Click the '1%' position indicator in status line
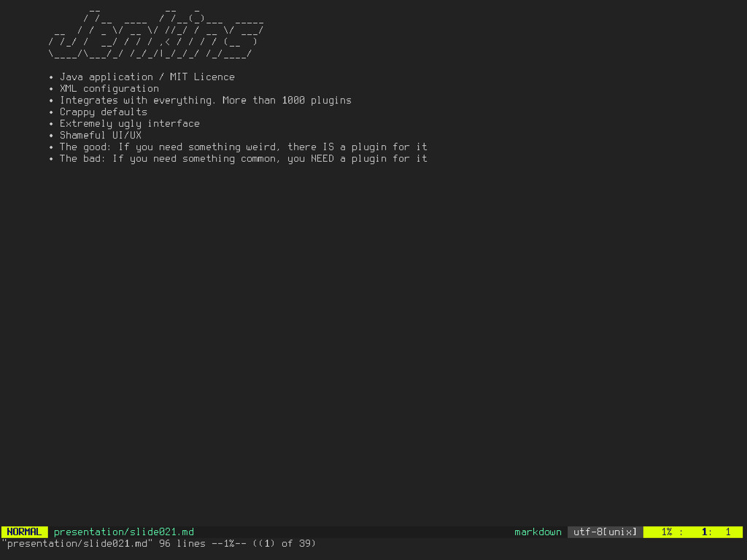Screen dimensions: 747x560 tap(667, 532)
